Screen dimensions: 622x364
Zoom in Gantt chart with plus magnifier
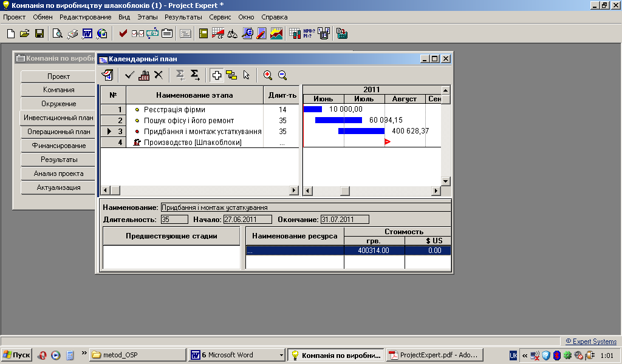pyautogui.click(x=268, y=75)
